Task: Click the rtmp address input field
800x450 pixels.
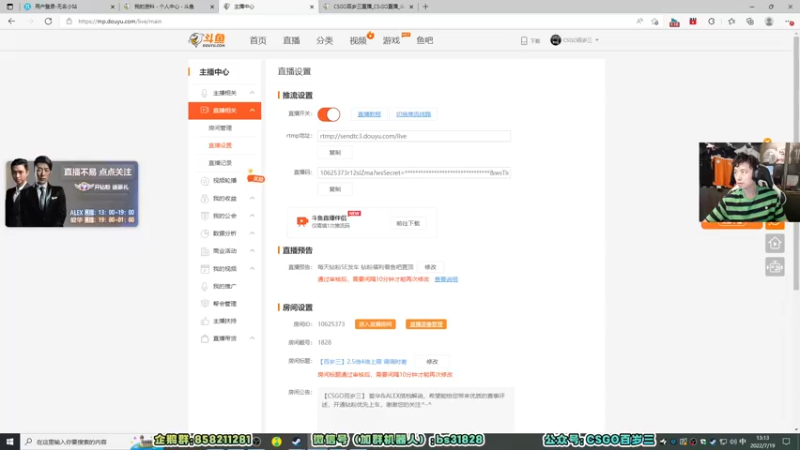Action: pyautogui.click(x=414, y=136)
